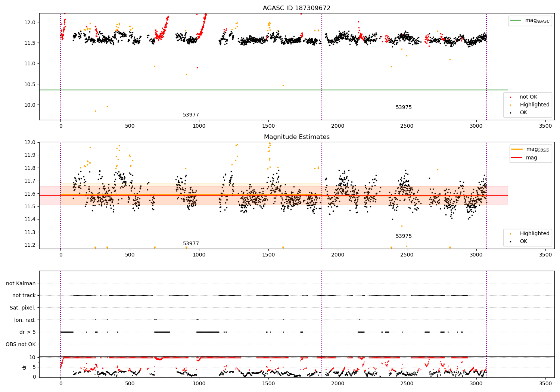The height and width of the screenshot is (392, 560).
Task: Click the '11.9' y-tick in Magnitude Estimates
Action: [30, 155]
